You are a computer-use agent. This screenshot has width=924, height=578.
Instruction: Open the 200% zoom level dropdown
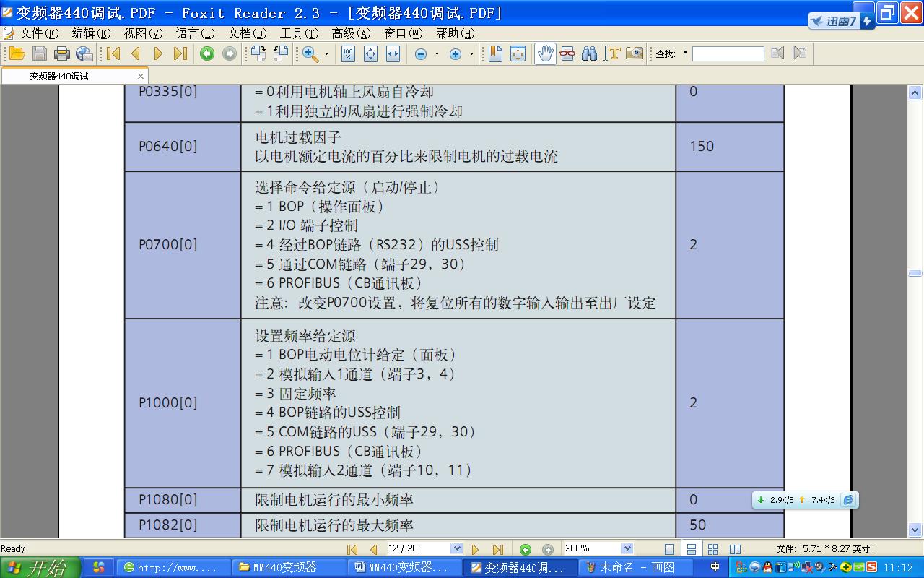[x=627, y=549]
